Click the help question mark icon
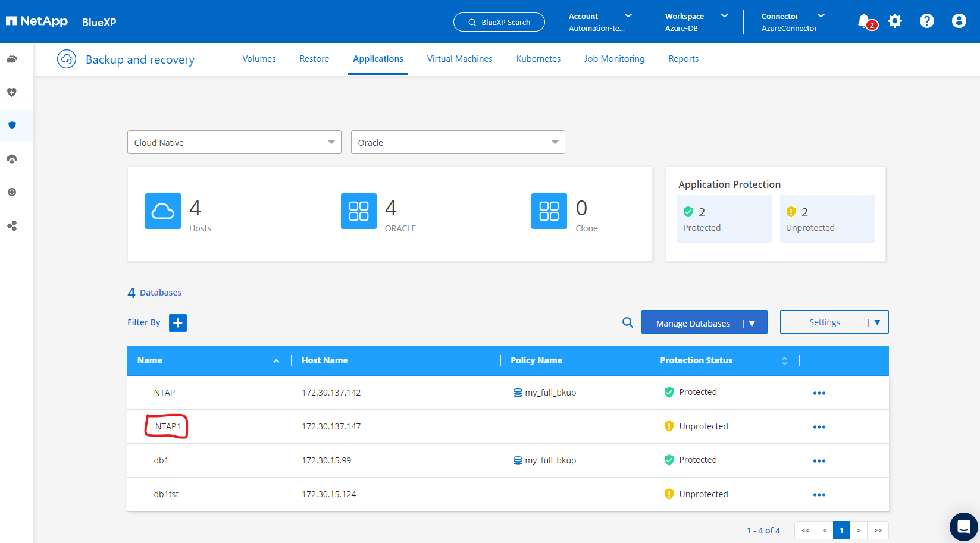This screenshot has height=543, width=980. (926, 21)
